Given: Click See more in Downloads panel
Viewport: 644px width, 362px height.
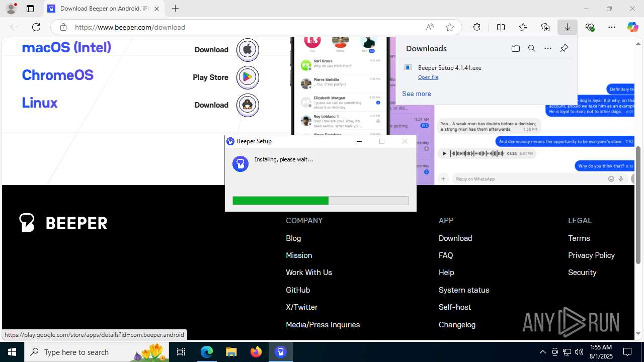Looking at the screenshot, I should [x=417, y=94].
